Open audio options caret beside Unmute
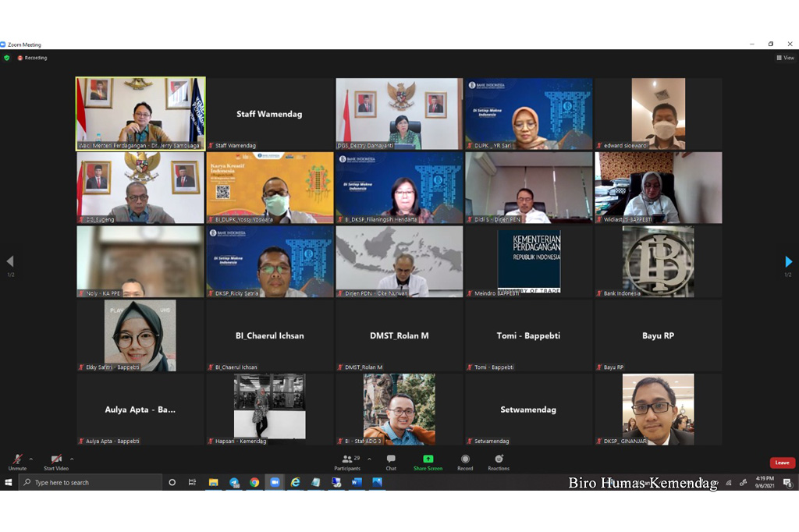Screen dimensions: 799x532 31,459
